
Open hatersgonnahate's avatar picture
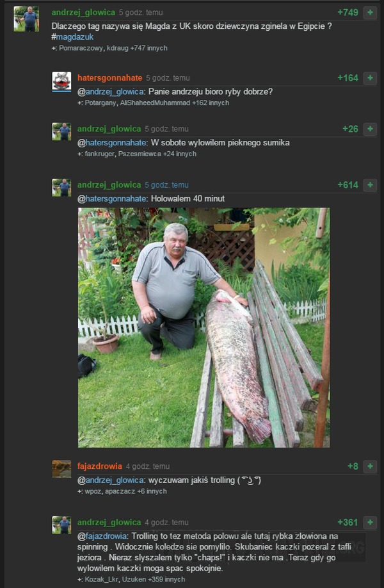[61, 81]
